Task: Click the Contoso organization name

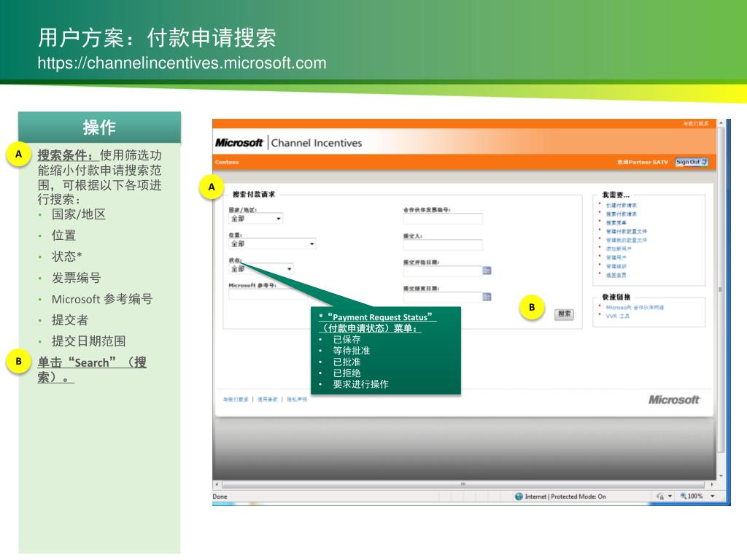Action: tap(227, 163)
